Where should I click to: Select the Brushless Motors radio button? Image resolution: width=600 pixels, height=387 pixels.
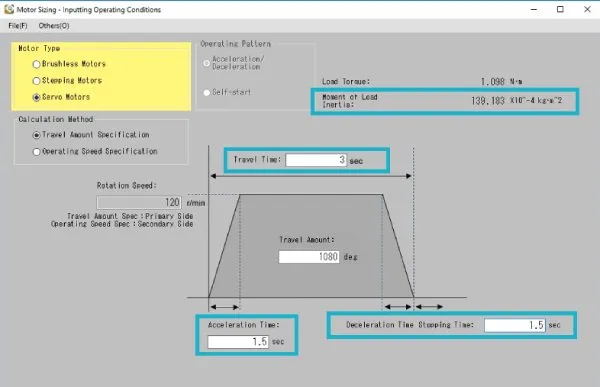point(37,64)
